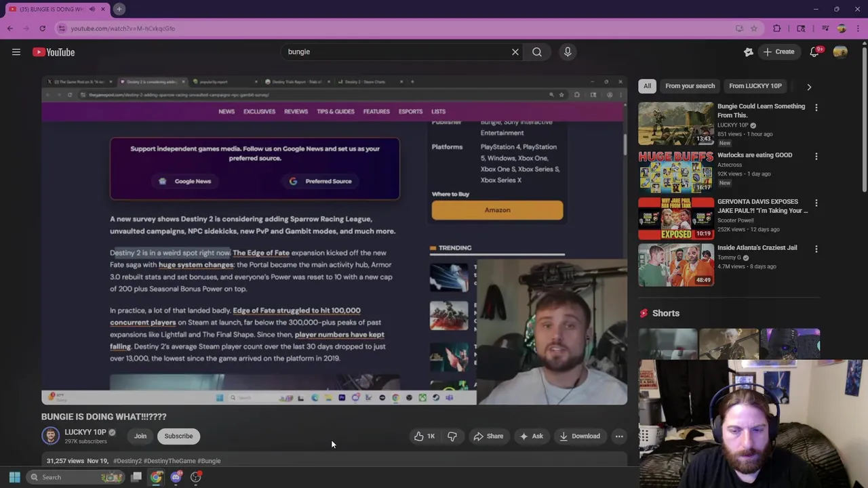The width and height of the screenshot is (868, 488).
Task: Download the video using the Download button
Action: coord(580,436)
